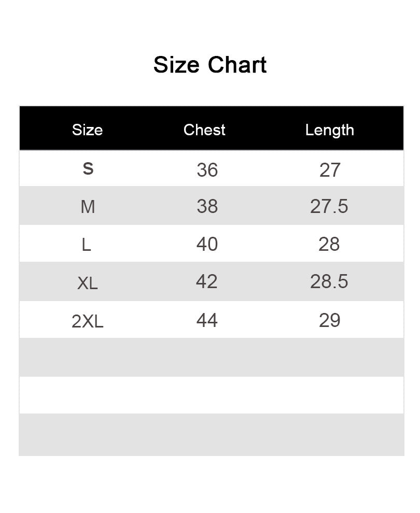Screen dimensions: 420x513
Task: Click length value 28 in L row
Action: coord(329,244)
